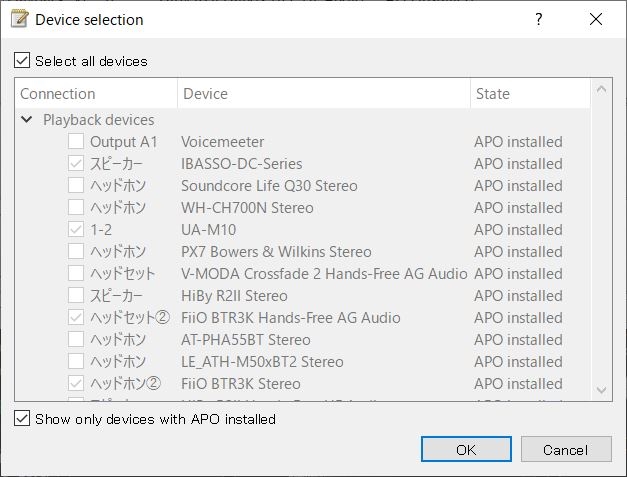Image resolution: width=627 pixels, height=477 pixels.
Task: Check the Soundcore Life Q30 Stereo checkbox
Action: coord(76,186)
